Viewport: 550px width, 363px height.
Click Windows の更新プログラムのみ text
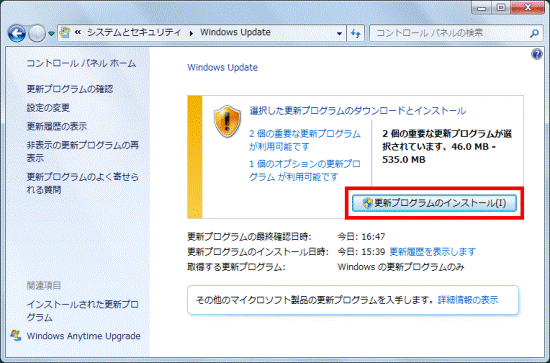(401, 267)
